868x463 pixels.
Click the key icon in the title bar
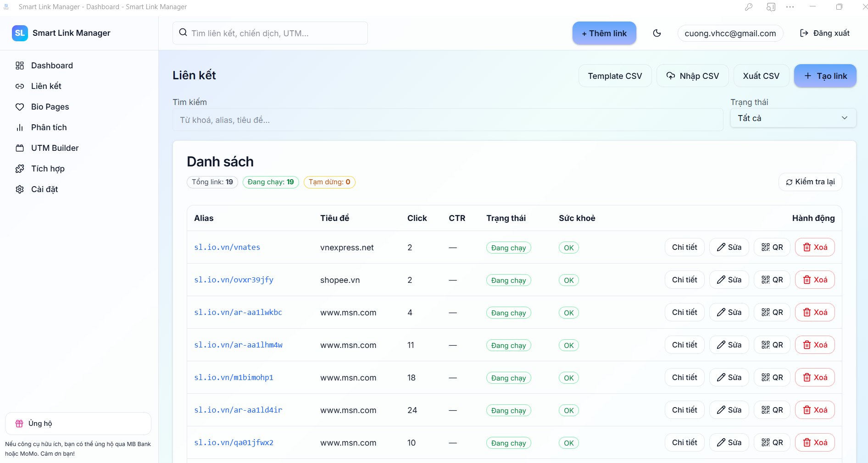(749, 7)
